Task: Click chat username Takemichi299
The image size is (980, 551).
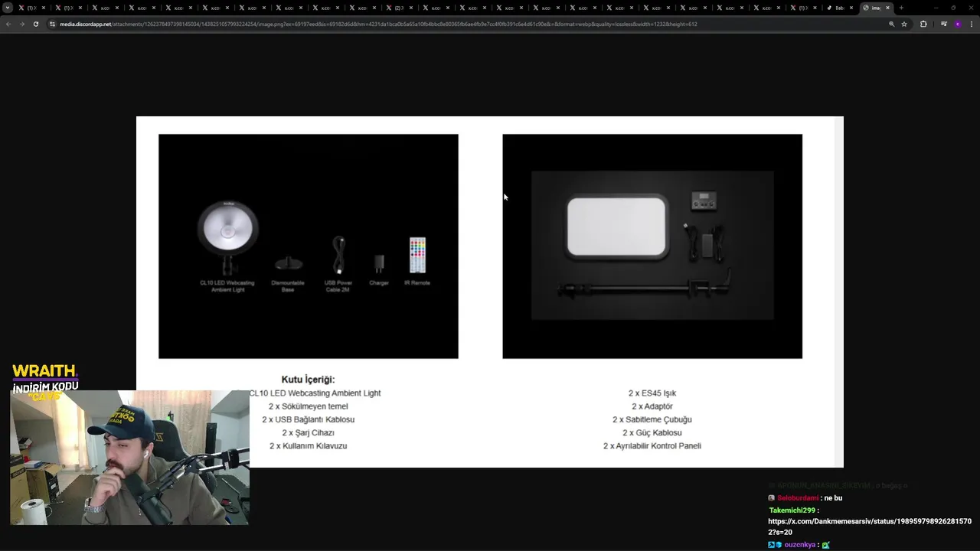Action: click(x=792, y=510)
